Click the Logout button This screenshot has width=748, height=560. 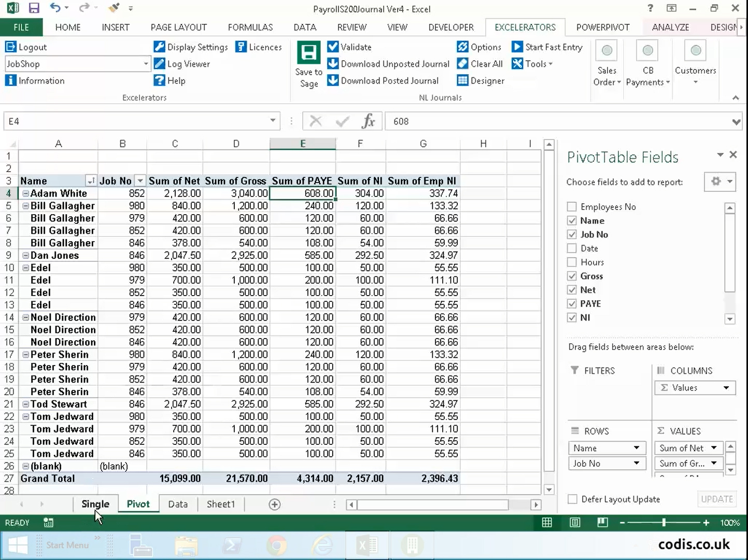click(x=26, y=47)
